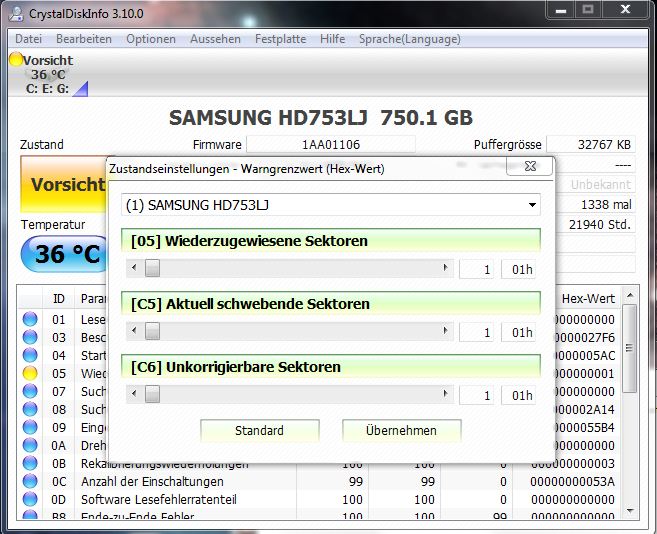Click the blue status circle for ID 0D

pyautogui.click(x=30, y=500)
